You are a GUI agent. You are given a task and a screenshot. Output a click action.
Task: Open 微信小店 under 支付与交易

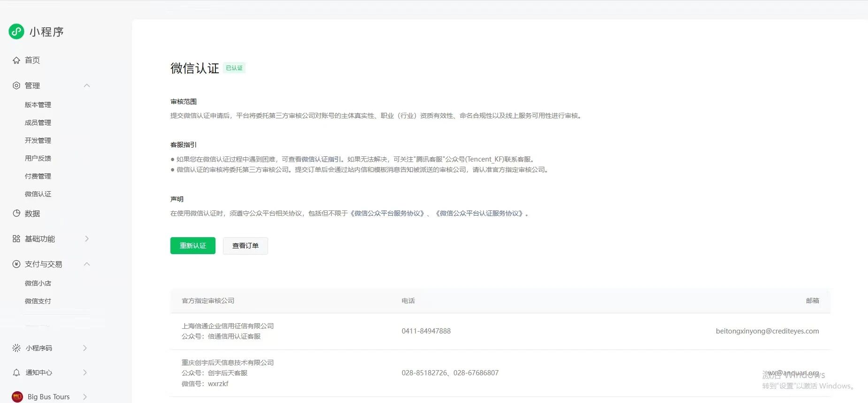pos(38,283)
